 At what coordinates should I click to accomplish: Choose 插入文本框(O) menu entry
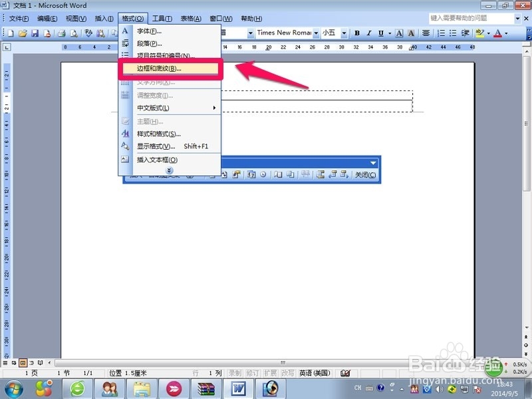pos(170,160)
